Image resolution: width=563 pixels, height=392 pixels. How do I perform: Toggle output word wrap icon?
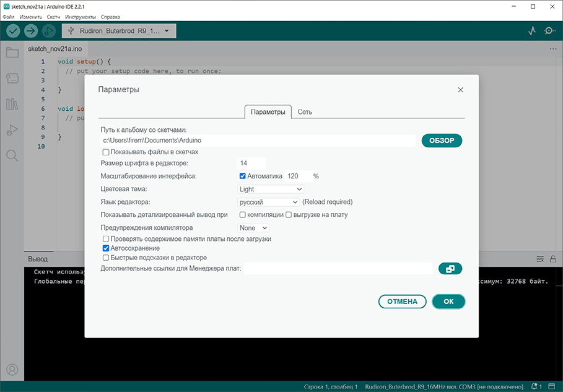pos(540,259)
